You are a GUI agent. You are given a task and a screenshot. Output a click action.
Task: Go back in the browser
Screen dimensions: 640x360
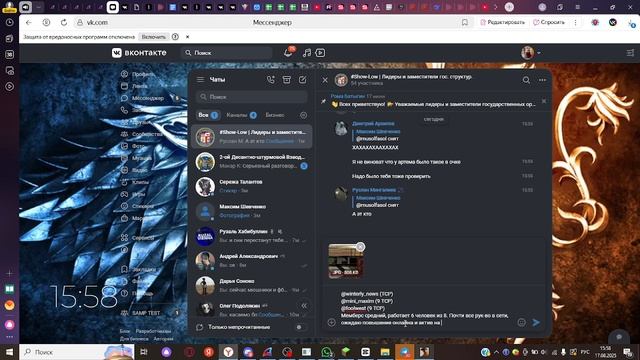[28, 22]
